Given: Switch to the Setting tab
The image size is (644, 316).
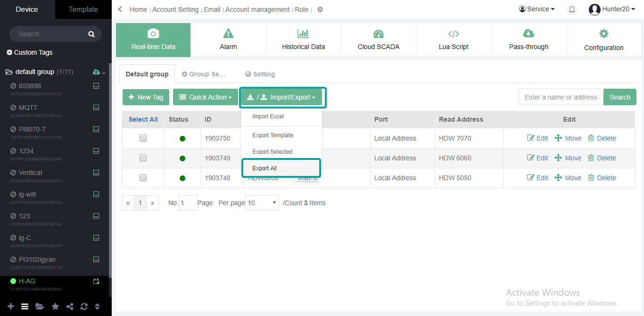Looking at the screenshot, I should (x=260, y=74).
